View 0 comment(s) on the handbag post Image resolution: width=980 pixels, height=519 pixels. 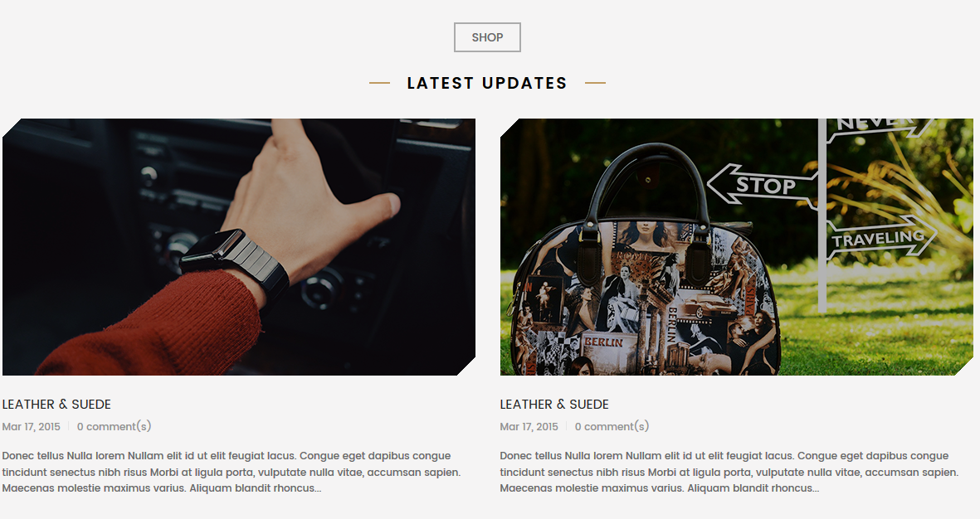[x=612, y=427]
